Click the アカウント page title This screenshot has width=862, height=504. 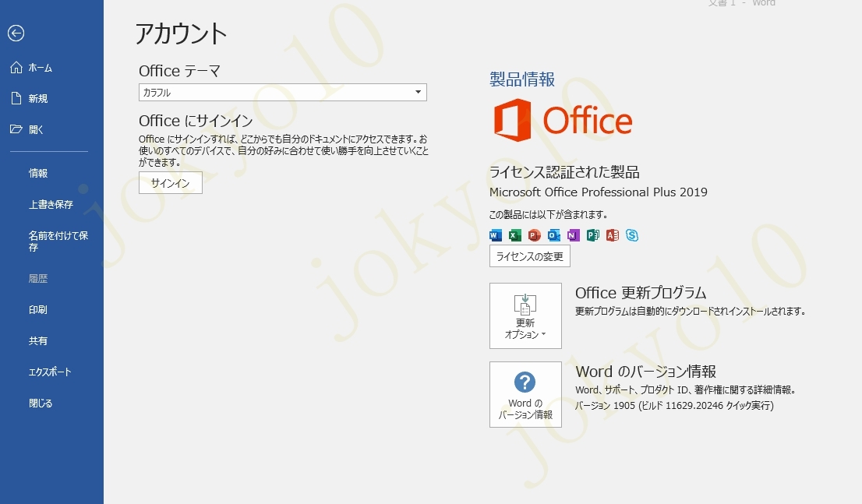pyautogui.click(x=181, y=33)
